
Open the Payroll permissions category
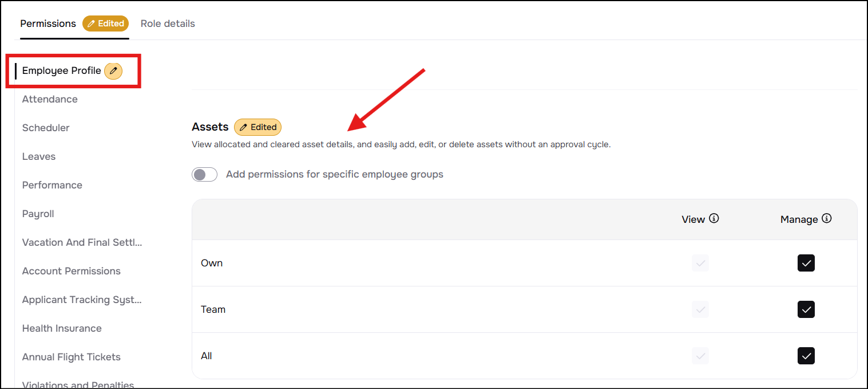[38, 214]
